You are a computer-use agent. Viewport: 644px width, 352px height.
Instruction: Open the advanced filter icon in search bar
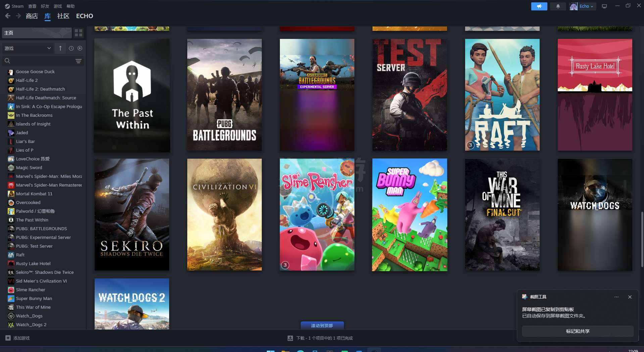tap(78, 61)
